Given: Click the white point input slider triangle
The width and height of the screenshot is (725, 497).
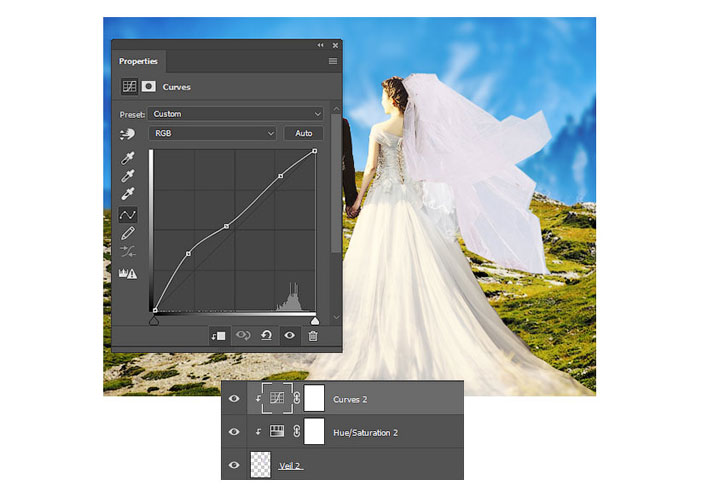Looking at the screenshot, I should pos(315,321).
